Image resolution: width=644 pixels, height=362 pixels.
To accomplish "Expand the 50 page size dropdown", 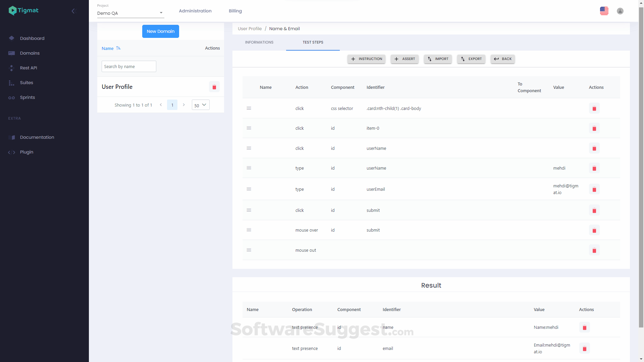I will (x=201, y=105).
